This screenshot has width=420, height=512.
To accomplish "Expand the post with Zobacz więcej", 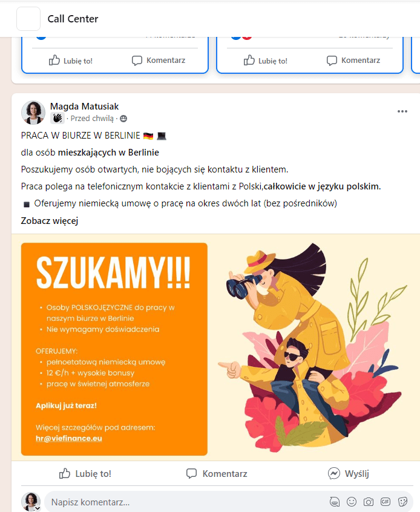I will pyautogui.click(x=49, y=221).
